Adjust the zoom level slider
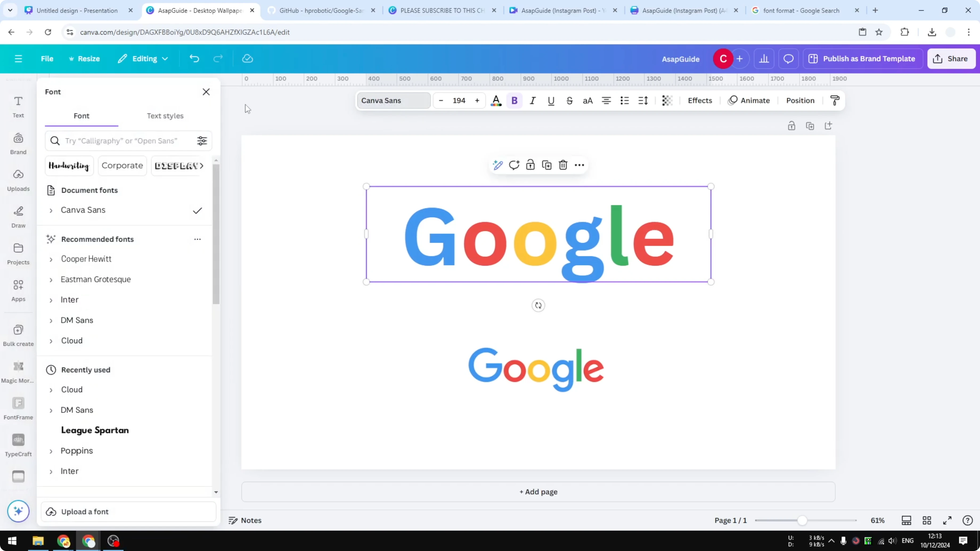This screenshot has width=980, height=551. (x=803, y=520)
